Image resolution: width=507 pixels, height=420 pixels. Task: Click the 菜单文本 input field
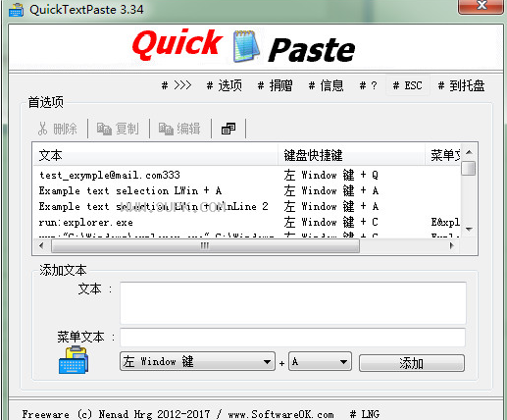[x=293, y=338]
